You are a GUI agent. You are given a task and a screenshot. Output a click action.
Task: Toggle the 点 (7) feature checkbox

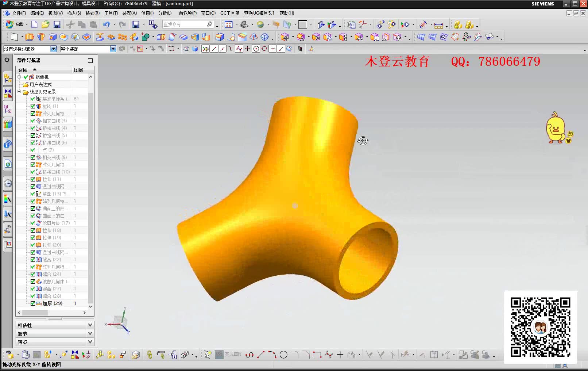33,150
